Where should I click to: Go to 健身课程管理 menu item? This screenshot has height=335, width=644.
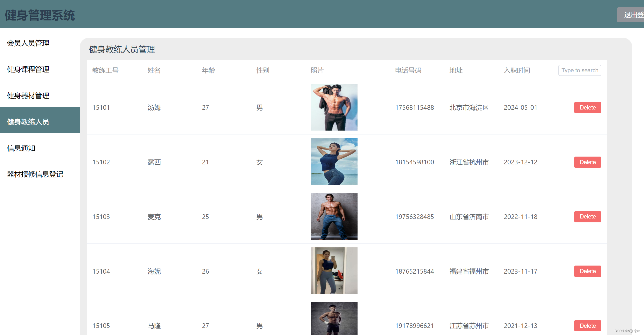[x=28, y=69]
